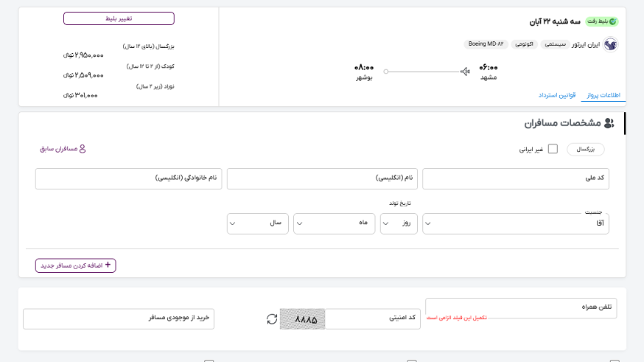Open the سال year dropdown

coord(257,223)
